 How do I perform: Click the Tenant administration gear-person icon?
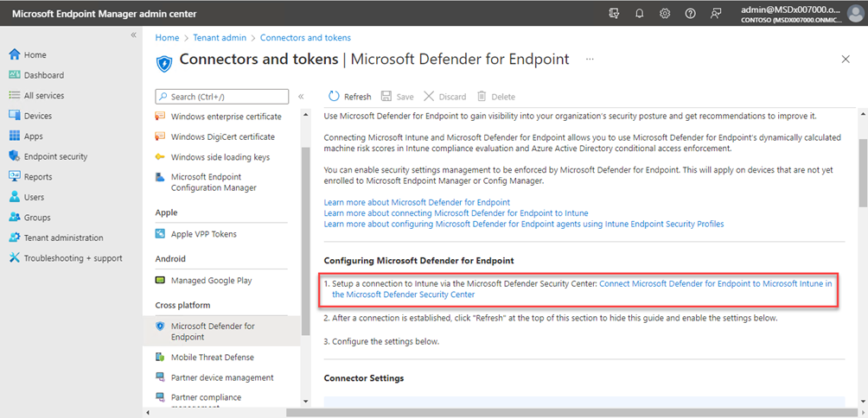click(x=15, y=237)
